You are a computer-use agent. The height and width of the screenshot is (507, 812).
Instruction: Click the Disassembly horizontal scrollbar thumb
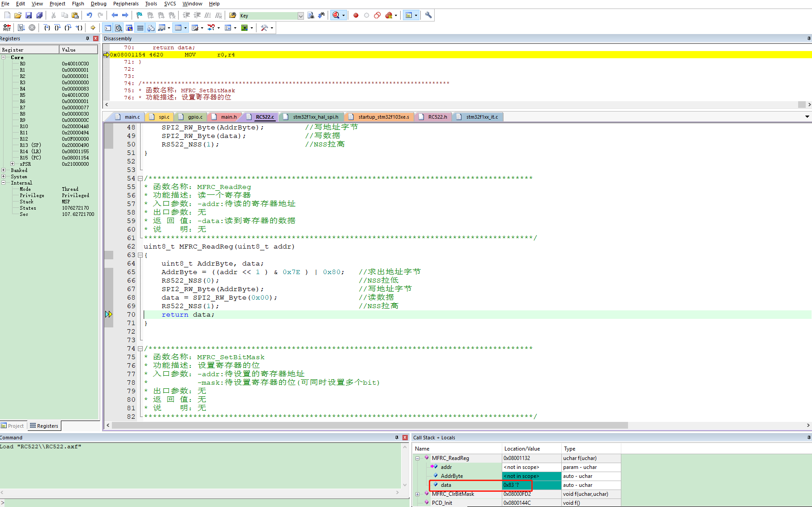(x=802, y=104)
